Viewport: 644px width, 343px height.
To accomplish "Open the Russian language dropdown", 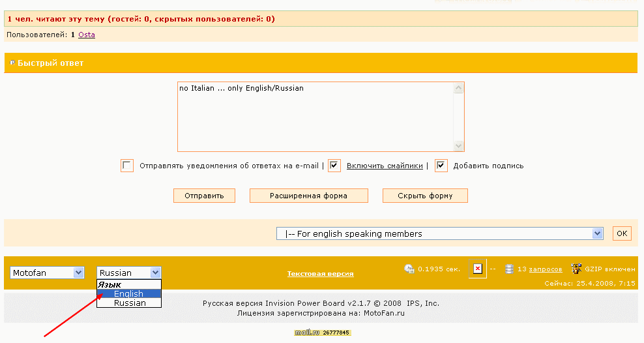I will point(129,273).
